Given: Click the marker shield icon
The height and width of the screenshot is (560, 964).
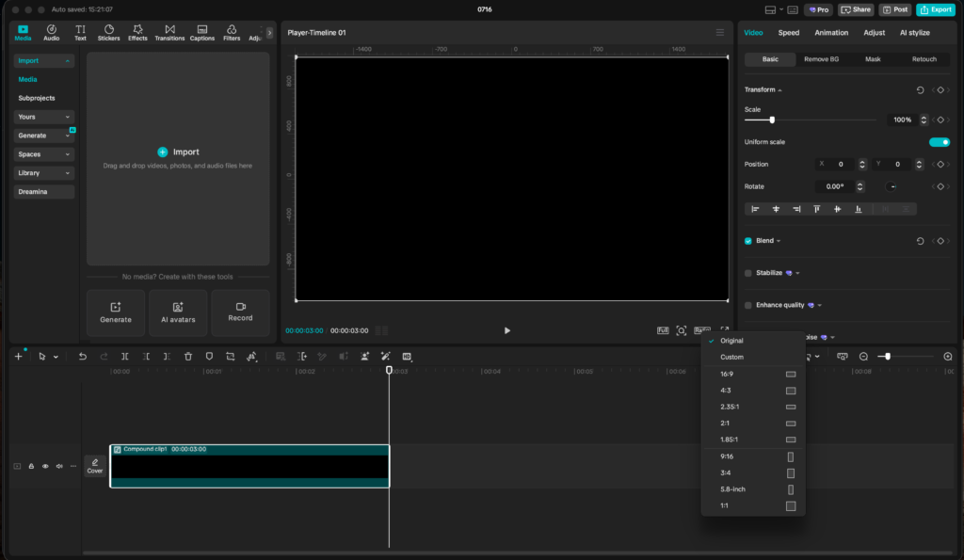Looking at the screenshot, I should point(209,357).
